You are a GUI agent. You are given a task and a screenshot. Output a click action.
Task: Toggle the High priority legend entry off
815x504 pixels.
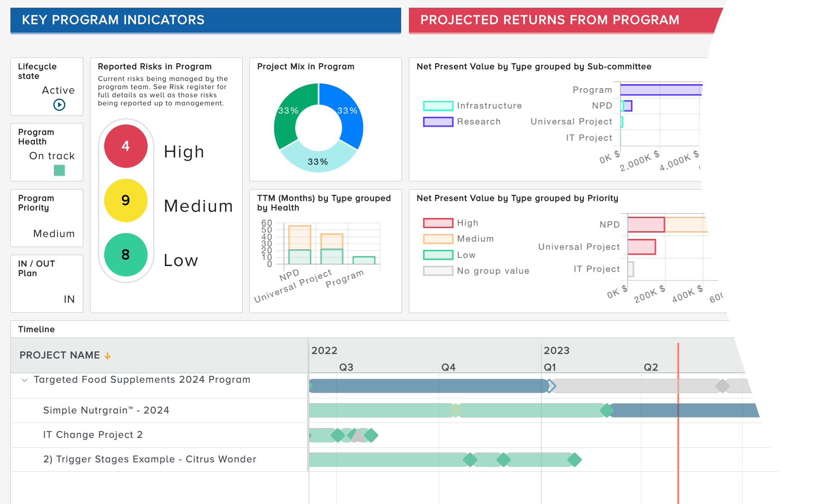[437, 223]
